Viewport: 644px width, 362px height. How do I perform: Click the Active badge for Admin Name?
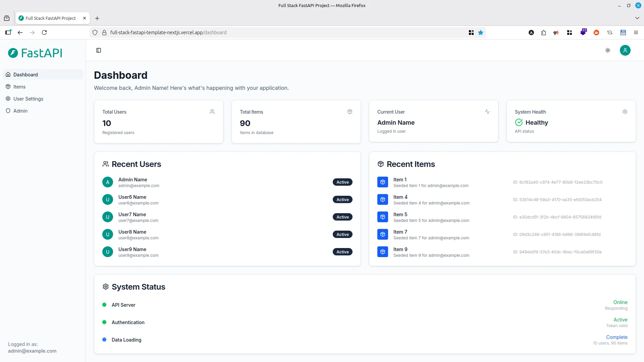(342, 182)
